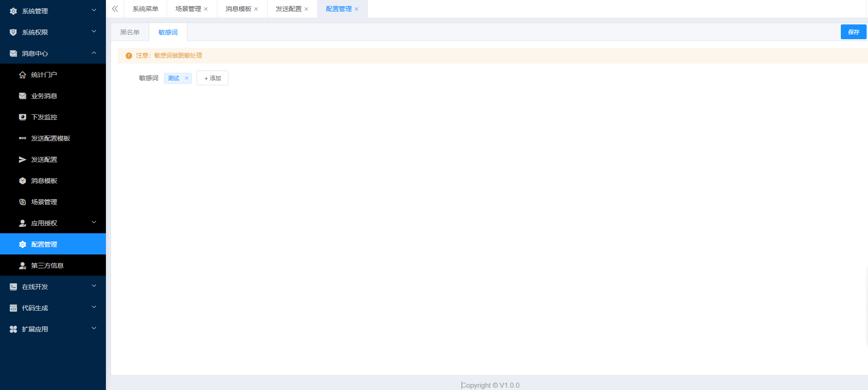Image resolution: width=868 pixels, height=390 pixels.
Task: Collapse the 消息中心 menu
Action: click(x=52, y=53)
